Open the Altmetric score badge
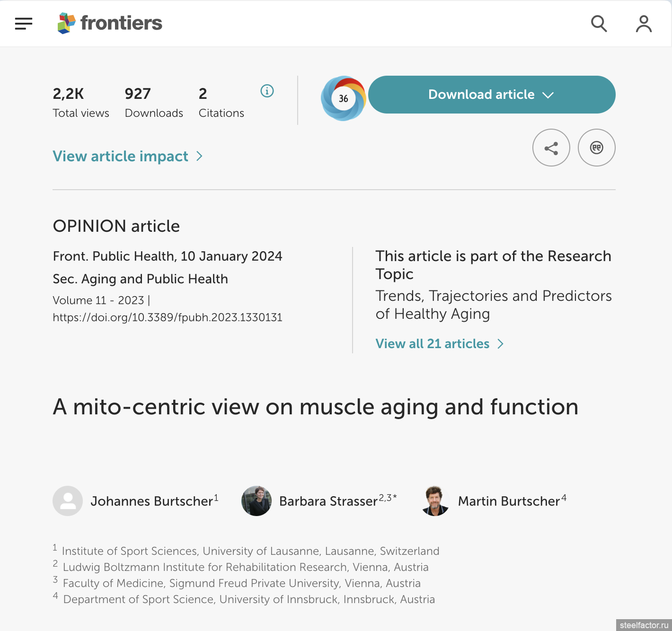 [343, 98]
